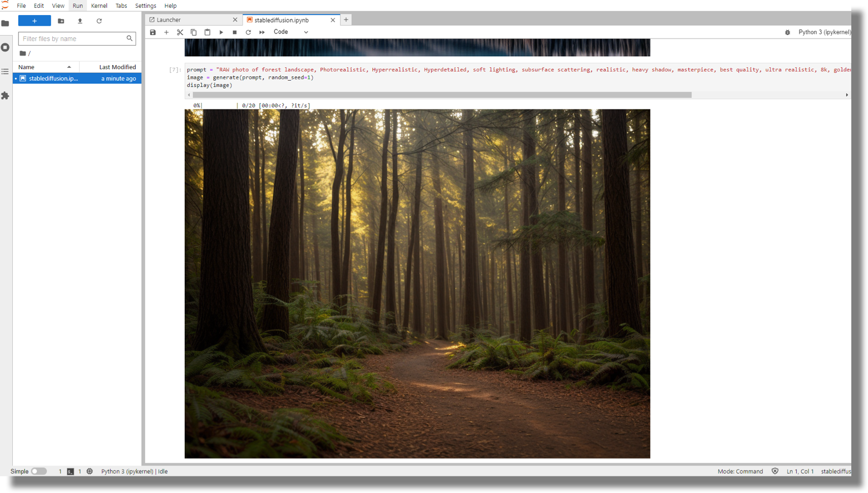
Task: Run the selected cell with play icon
Action: click(221, 32)
